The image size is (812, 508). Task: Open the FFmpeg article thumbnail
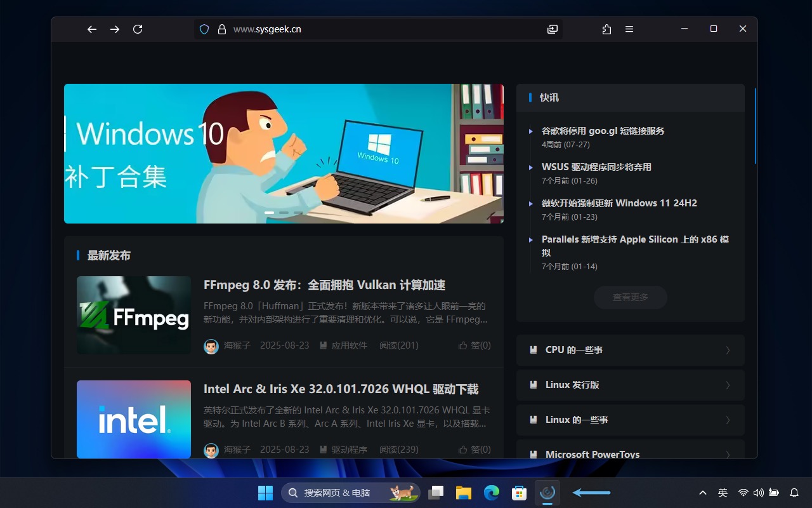134,315
